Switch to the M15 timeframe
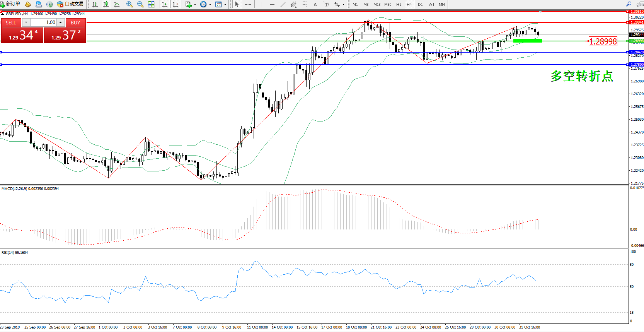Image resolution: width=644 pixels, height=332 pixels. (x=377, y=5)
